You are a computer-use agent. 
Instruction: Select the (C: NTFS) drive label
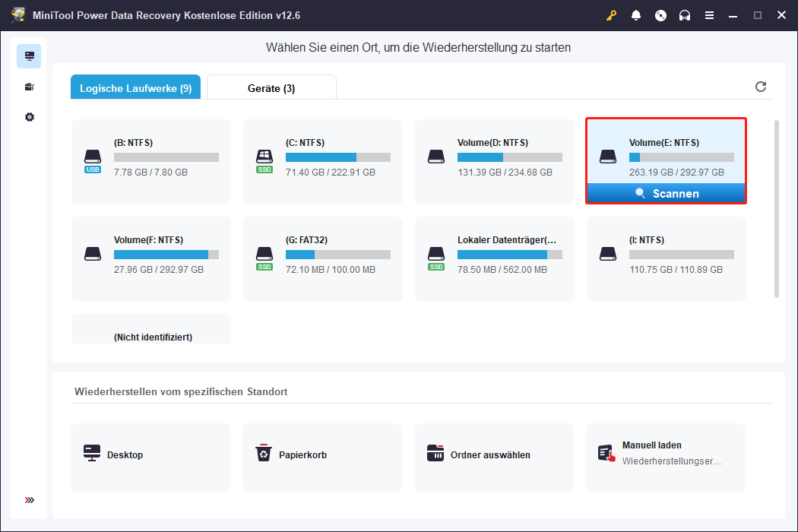[306, 143]
